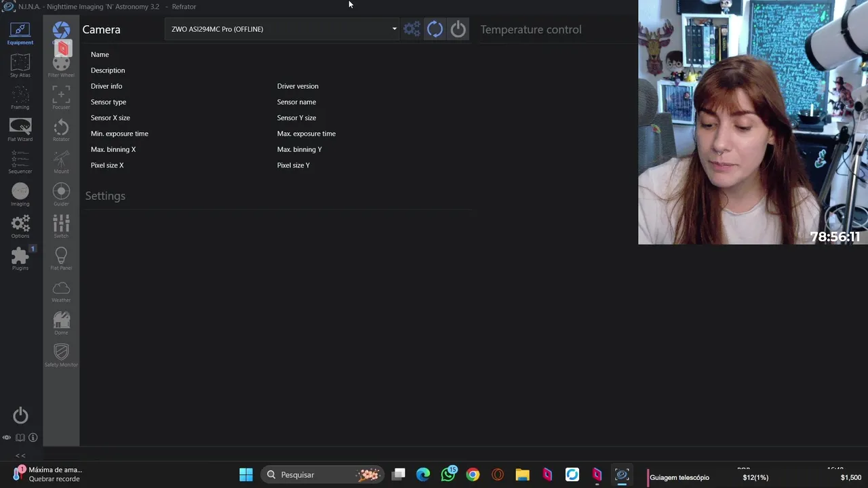Open the weather widget Máxima de ama...

(47, 474)
